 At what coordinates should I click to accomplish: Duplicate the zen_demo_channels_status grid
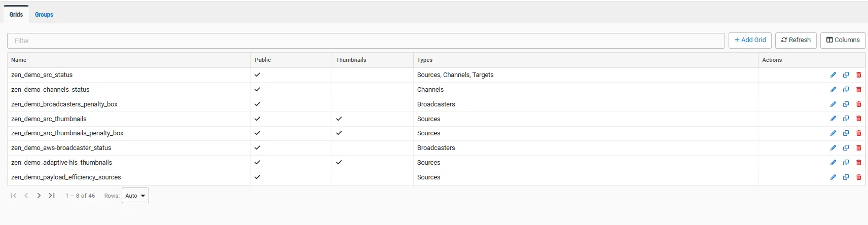click(846, 90)
